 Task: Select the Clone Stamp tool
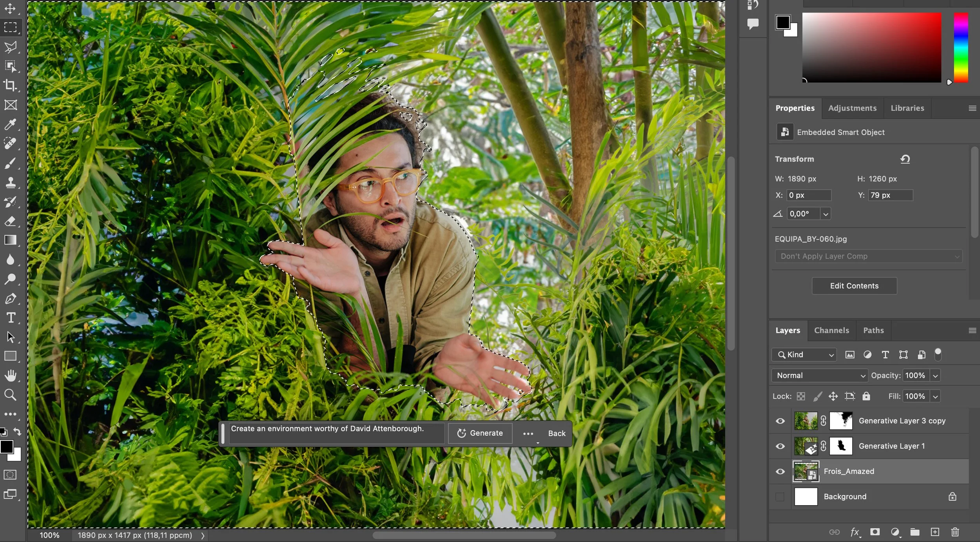coord(10,182)
